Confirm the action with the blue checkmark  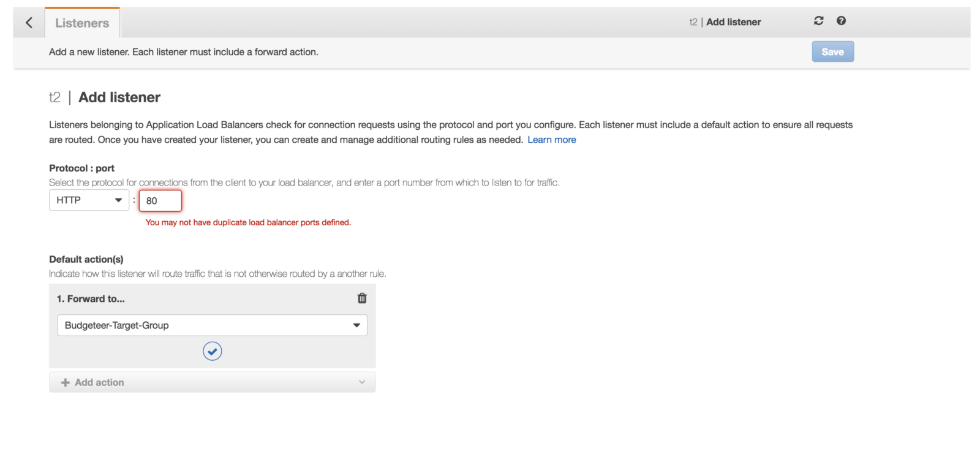click(212, 352)
